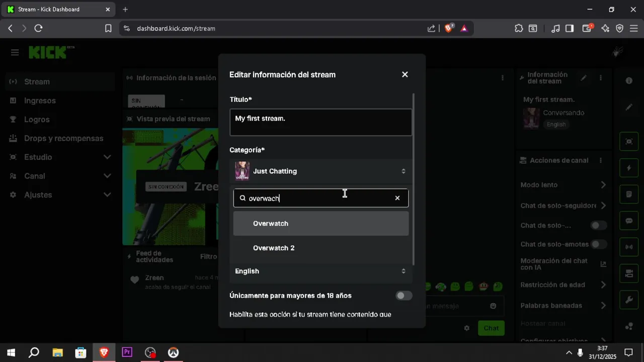
Task: Toggle the Kick sidebar hamburger menu
Action: pos(15,52)
